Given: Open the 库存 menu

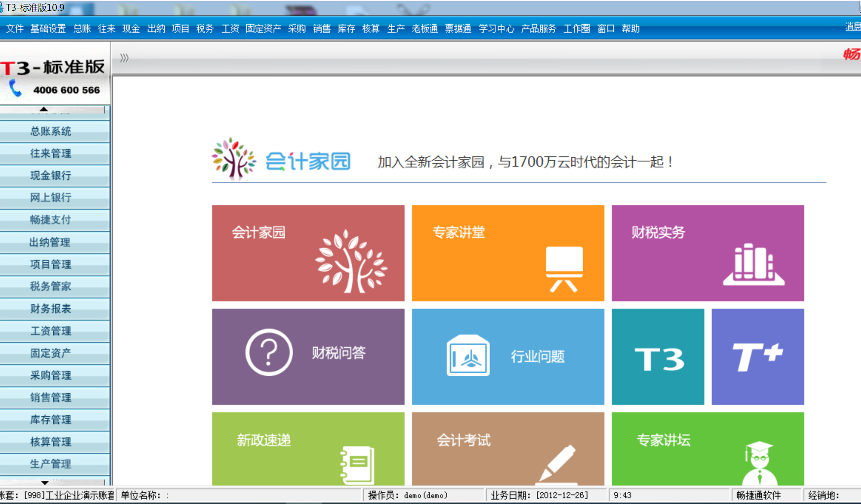Looking at the screenshot, I should pyautogui.click(x=346, y=29).
